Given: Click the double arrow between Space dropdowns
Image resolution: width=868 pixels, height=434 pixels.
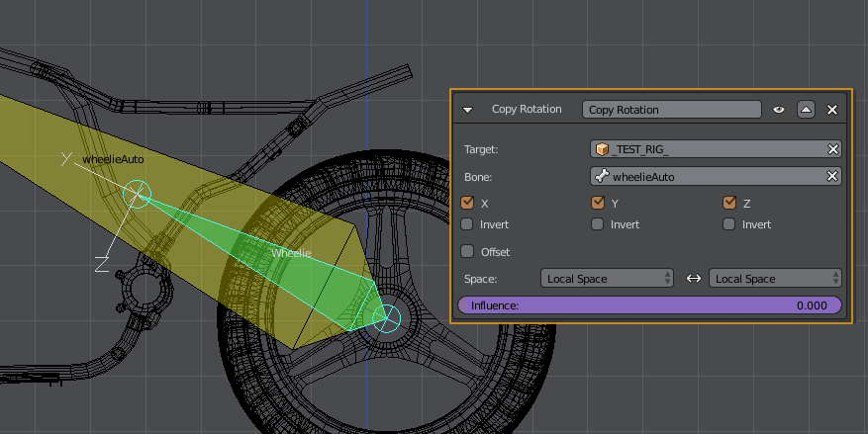Looking at the screenshot, I should click(x=693, y=278).
